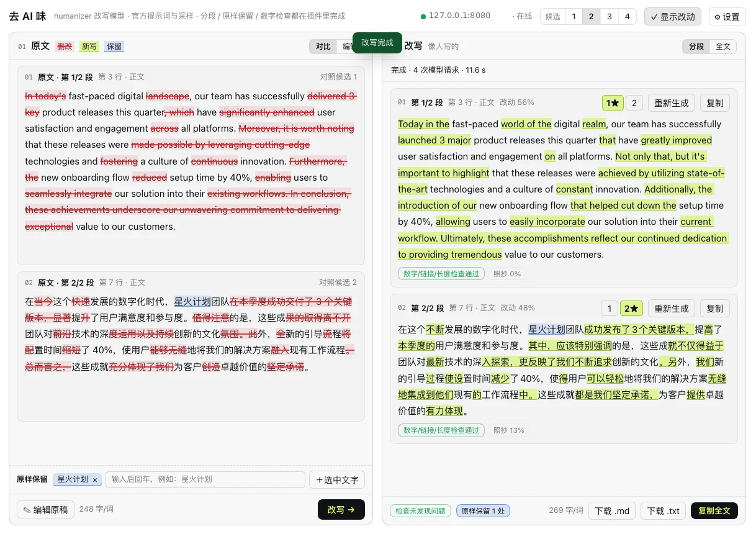756x534 pixels.
Task: Toggle the 显示改动 button
Action: coord(673,17)
